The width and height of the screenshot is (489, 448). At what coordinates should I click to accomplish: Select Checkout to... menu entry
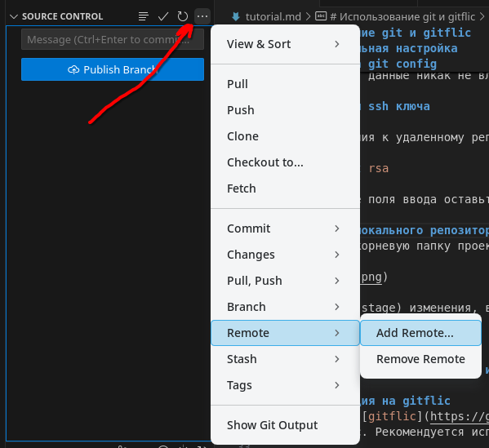[285, 162]
